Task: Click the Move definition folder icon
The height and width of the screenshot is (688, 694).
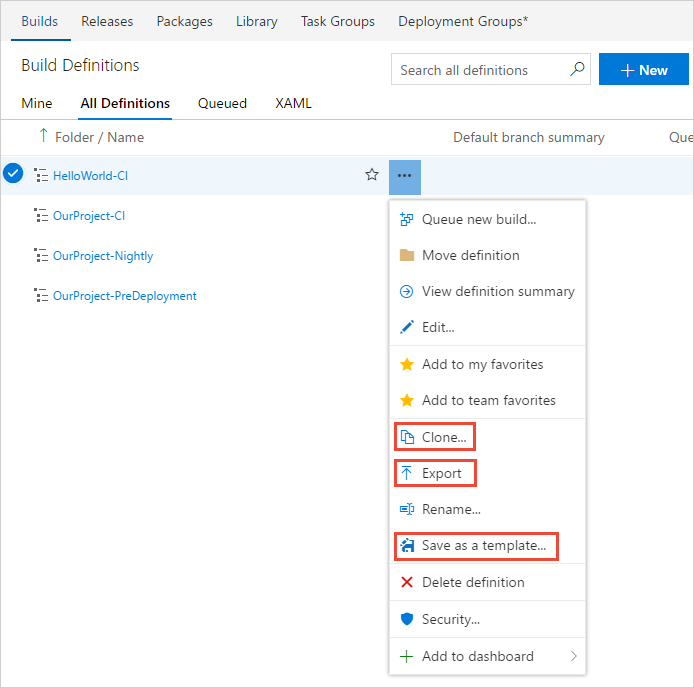Action: point(407,255)
